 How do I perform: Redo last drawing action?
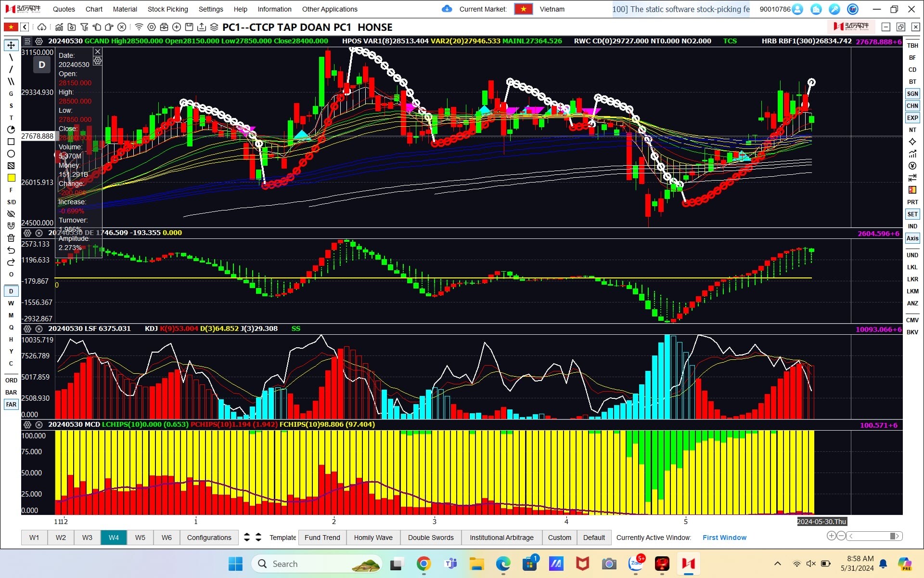point(11,262)
